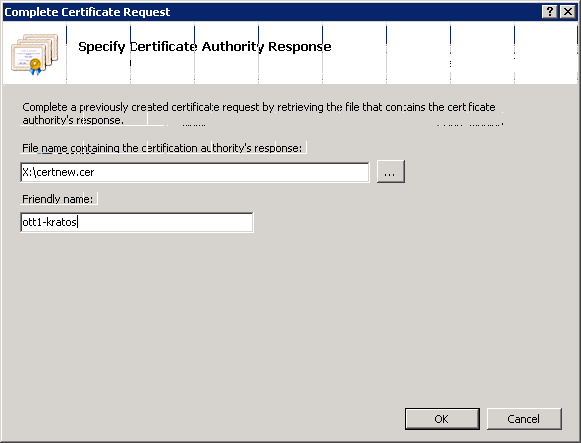Open file browser with the ellipsis button
This screenshot has height=443, width=581.
[x=391, y=171]
